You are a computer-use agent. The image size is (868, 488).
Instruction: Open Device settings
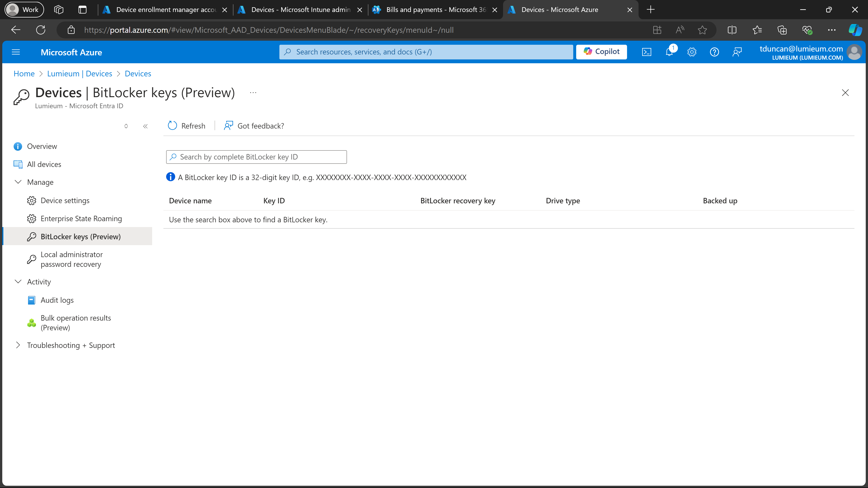pyautogui.click(x=65, y=201)
